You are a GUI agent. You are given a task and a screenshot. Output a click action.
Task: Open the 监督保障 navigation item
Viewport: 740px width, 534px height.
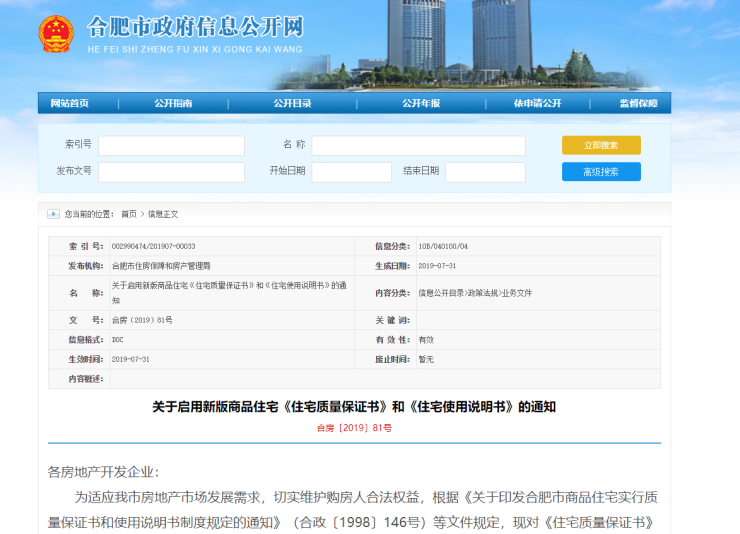pyautogui.click(x=637, y=103)
